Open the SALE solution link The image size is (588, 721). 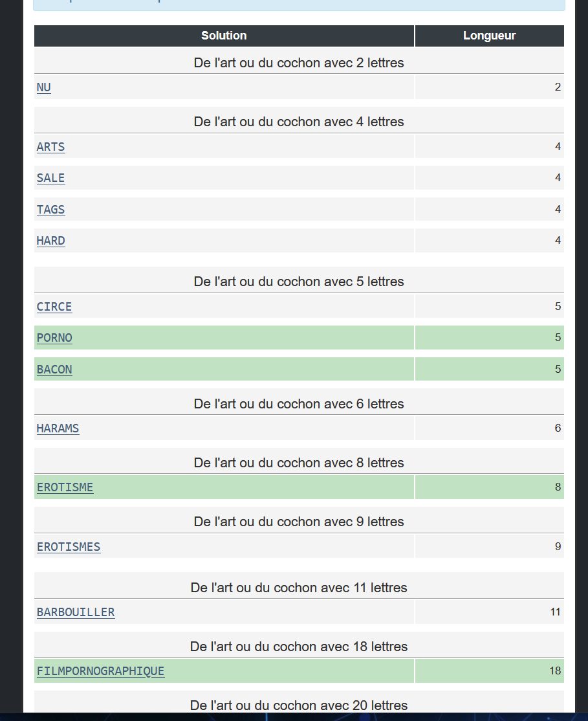click(x=50, y=178)
